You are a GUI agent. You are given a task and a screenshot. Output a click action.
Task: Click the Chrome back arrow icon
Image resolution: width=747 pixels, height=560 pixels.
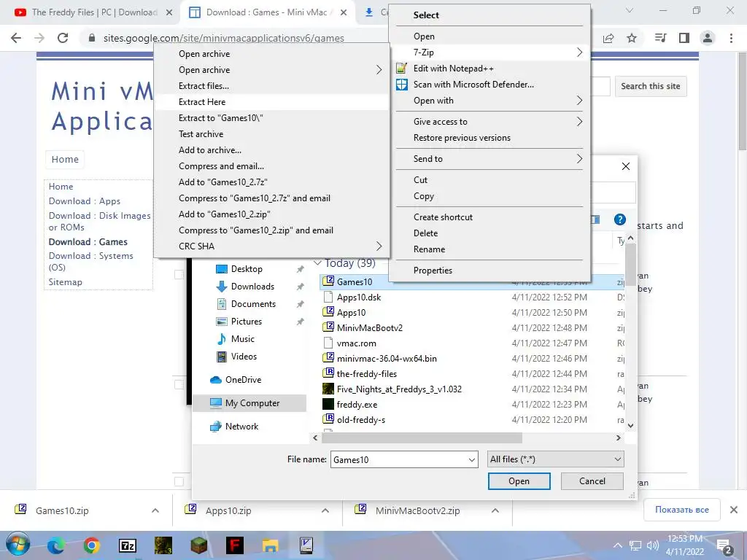coord(16,38)
